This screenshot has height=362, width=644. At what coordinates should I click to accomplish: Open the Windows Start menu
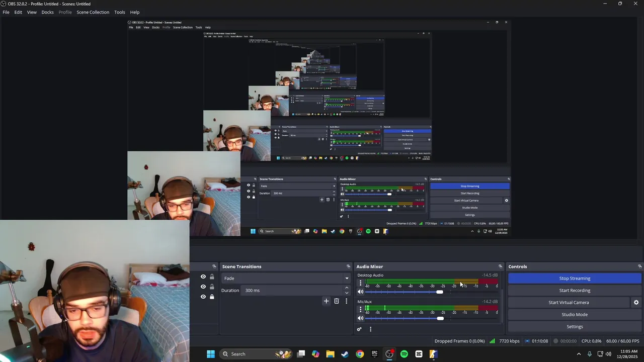tap(211, 354)
